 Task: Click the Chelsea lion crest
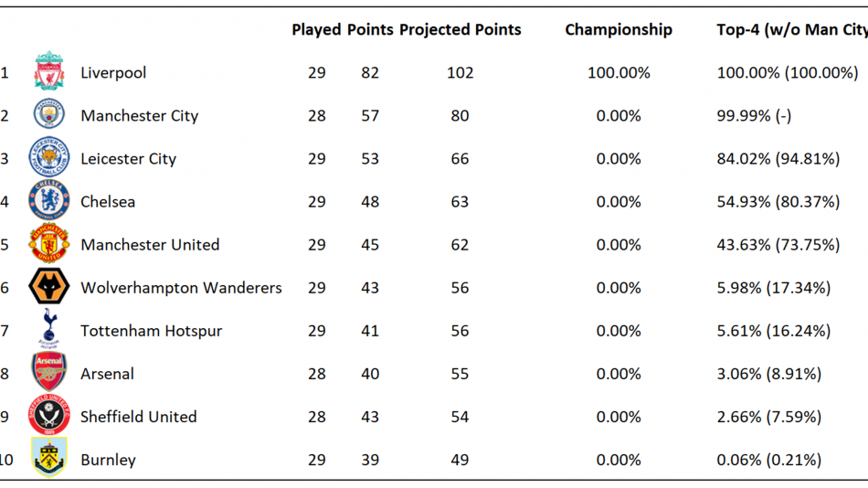(49, 200)
